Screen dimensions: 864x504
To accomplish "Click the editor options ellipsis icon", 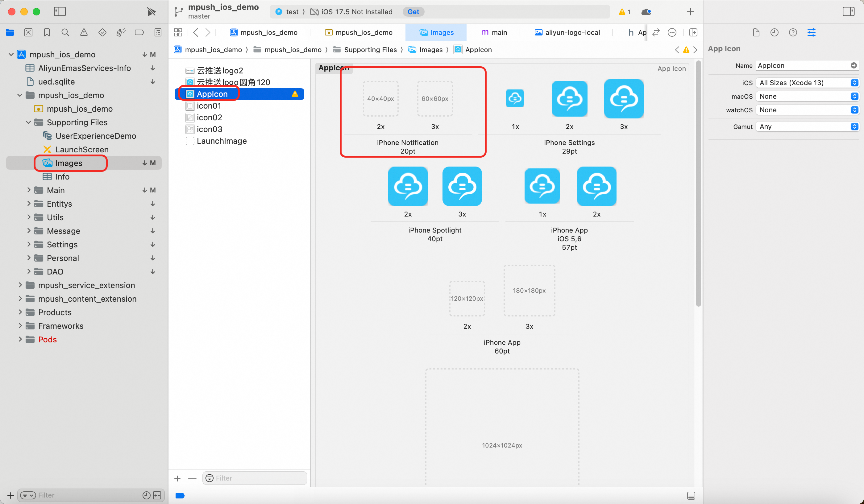I will coord(672,33).
